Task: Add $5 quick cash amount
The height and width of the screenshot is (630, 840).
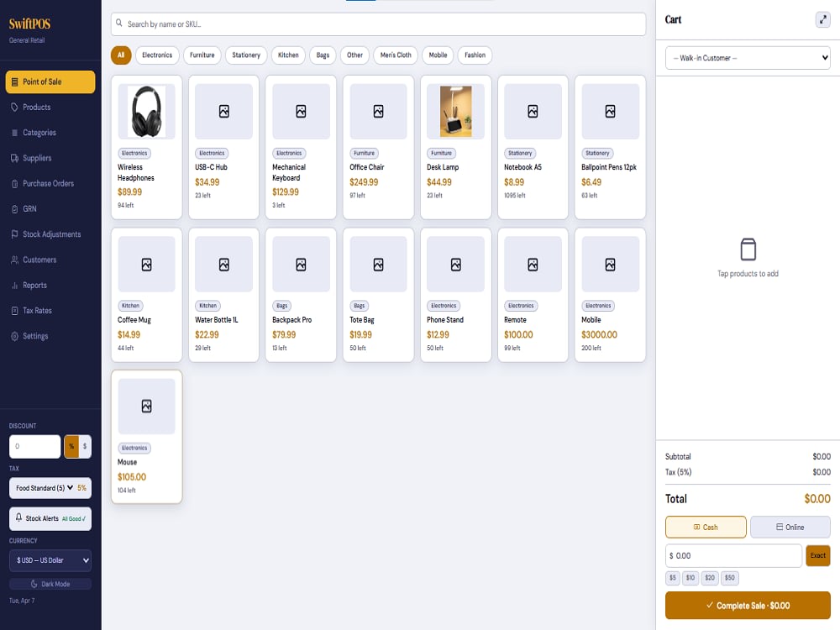Action: [672, 578]
